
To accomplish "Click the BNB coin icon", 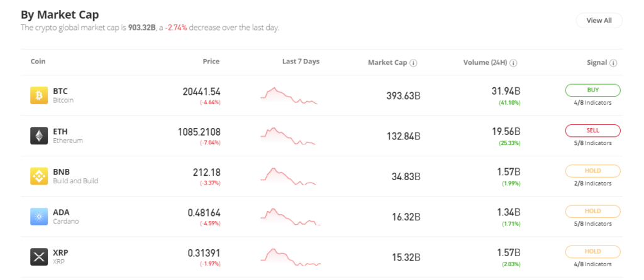I will tap(39, 176).
